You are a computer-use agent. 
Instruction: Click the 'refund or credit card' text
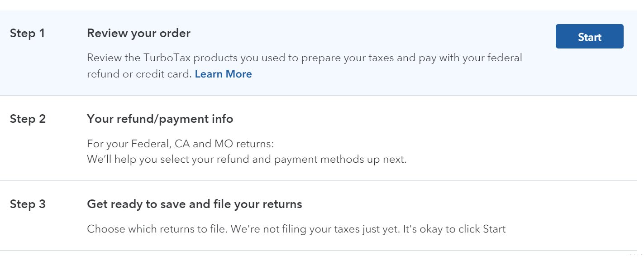tap(139, 74)
